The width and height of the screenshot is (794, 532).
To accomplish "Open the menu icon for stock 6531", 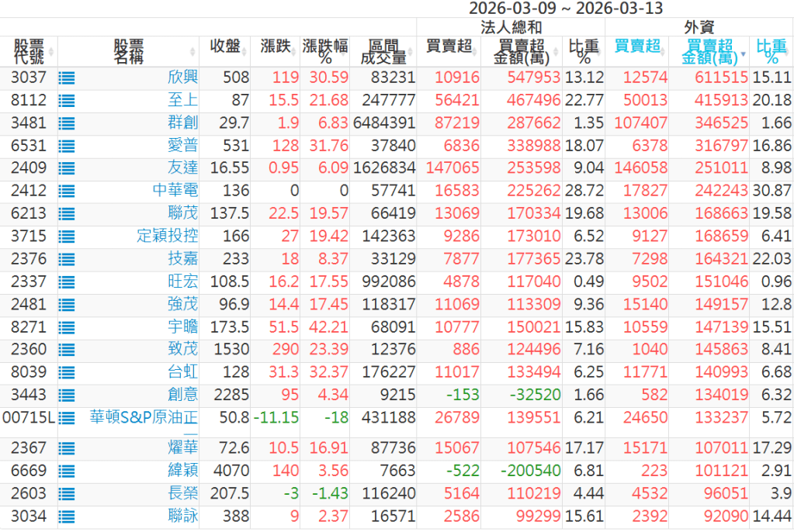I will [x=67, y=146].
